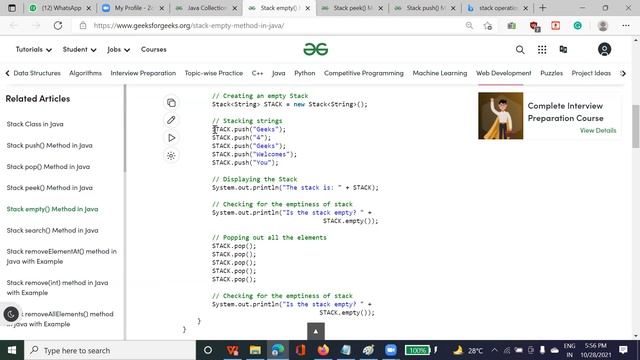Screen dimensions: 640x360
Task: Open the Python category link
Action: click(x=305, y=73)
